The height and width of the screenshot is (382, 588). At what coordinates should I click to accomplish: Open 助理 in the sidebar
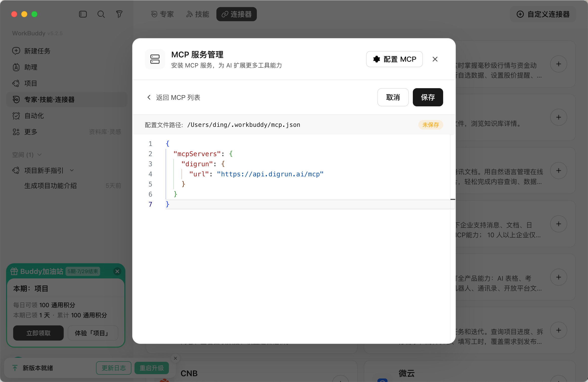[x=67, y=67]
